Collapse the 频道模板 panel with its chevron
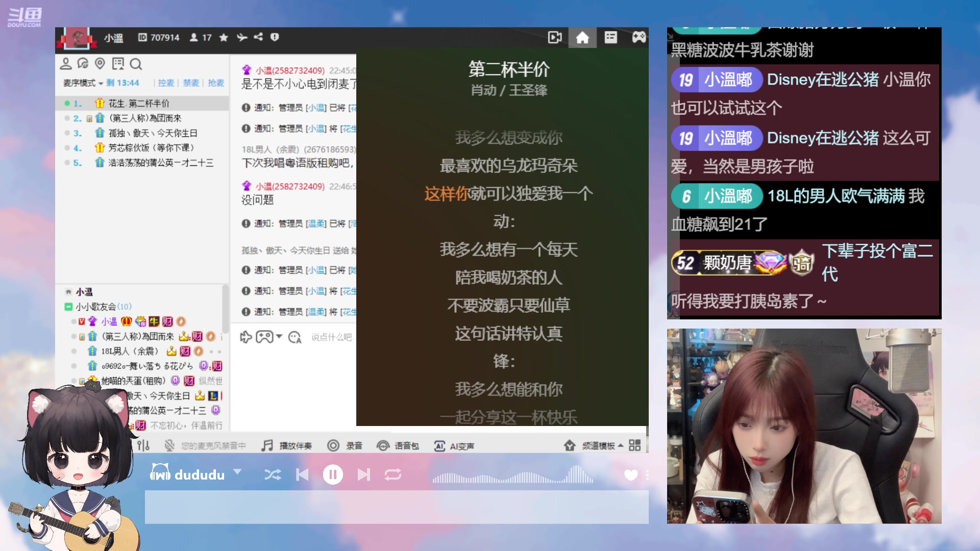Viewport: 980px width, 551px height. pos(620,445)
